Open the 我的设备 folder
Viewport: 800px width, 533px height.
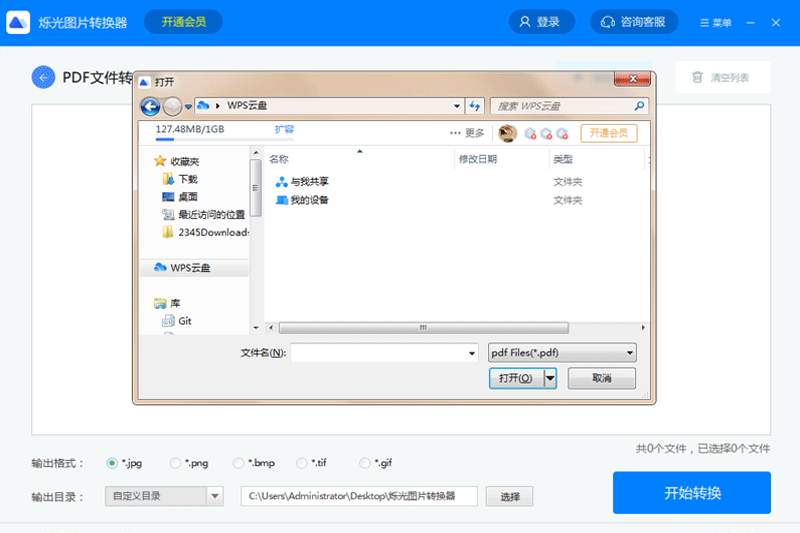point(309,200)
